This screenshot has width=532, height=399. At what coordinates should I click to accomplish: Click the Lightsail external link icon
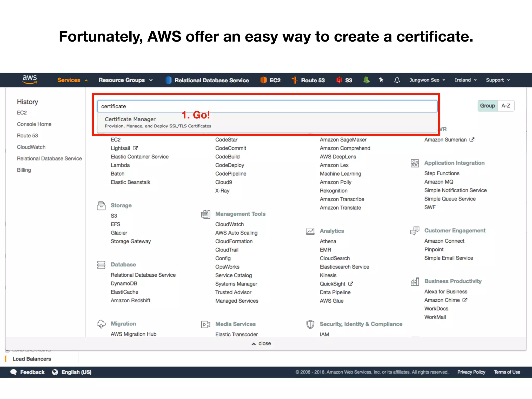click(x=135, y=148)
